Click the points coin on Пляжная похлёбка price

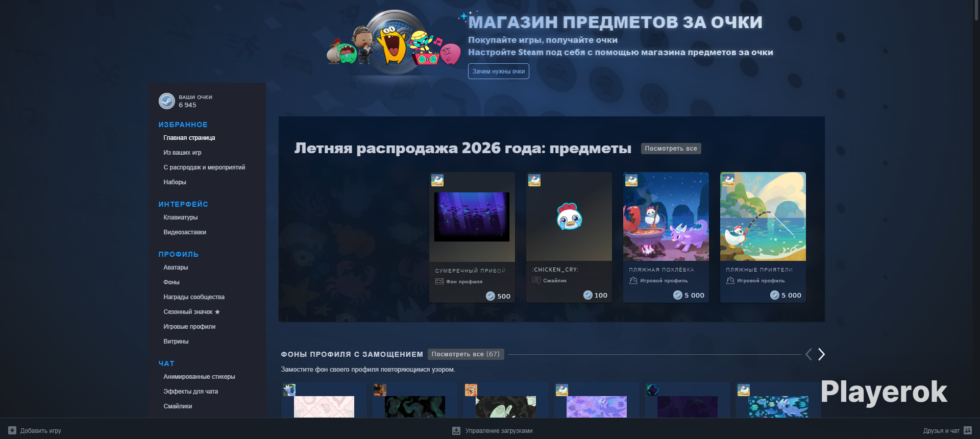678,295
